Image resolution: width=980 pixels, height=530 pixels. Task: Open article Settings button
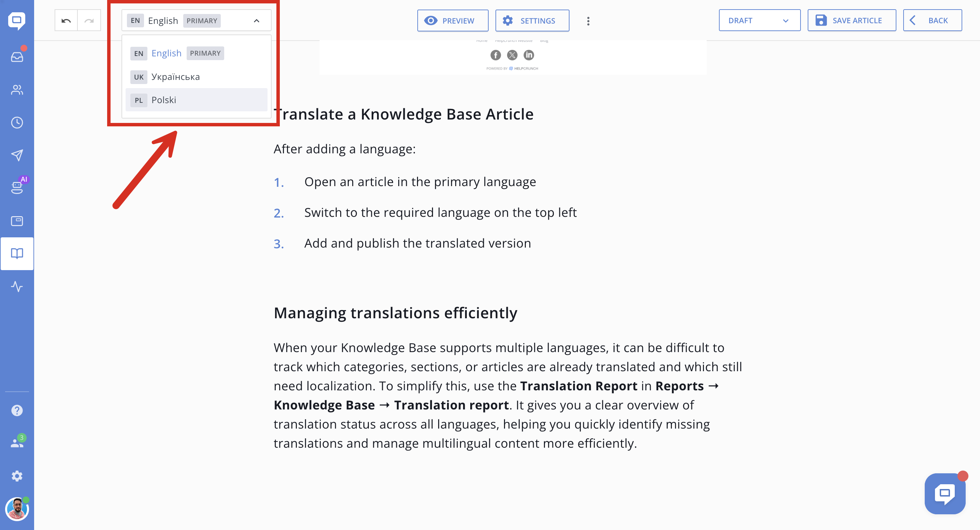532,20
